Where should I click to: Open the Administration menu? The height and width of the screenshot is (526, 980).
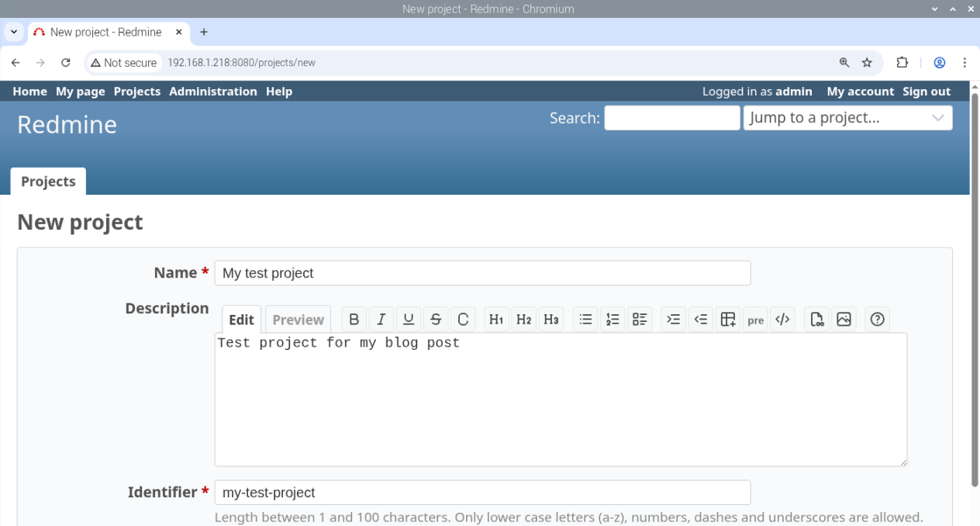tap(212, 91)
